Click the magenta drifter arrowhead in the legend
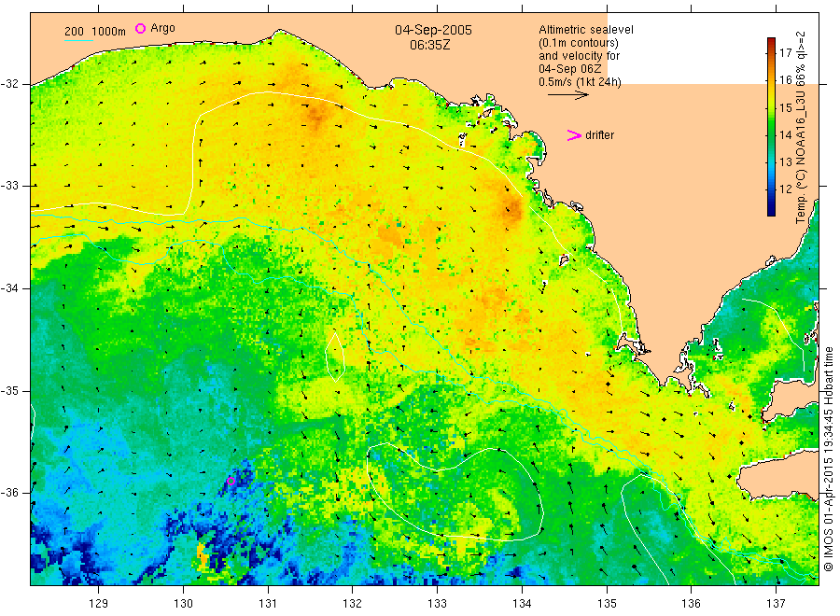840x616 pixels. coord(574,135)
